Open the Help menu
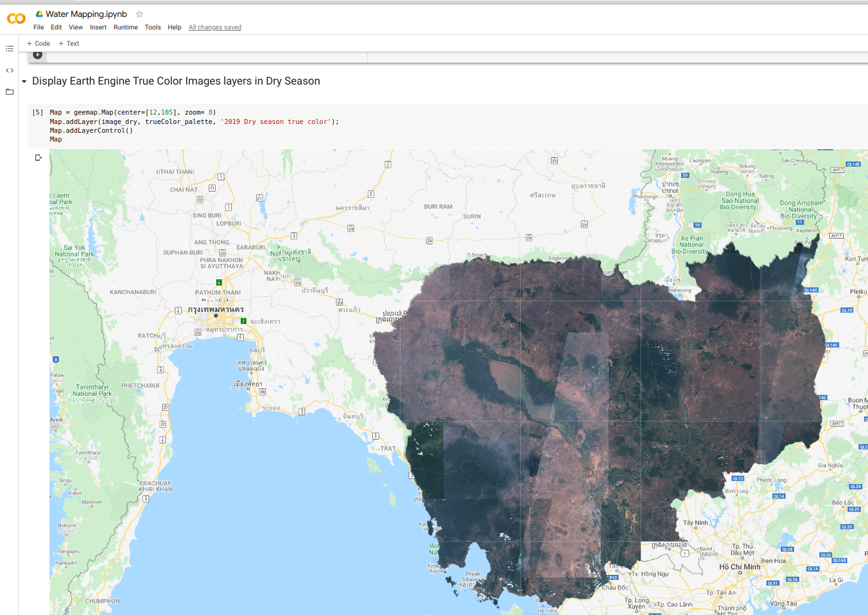868x615 pixels. (174, 27)
